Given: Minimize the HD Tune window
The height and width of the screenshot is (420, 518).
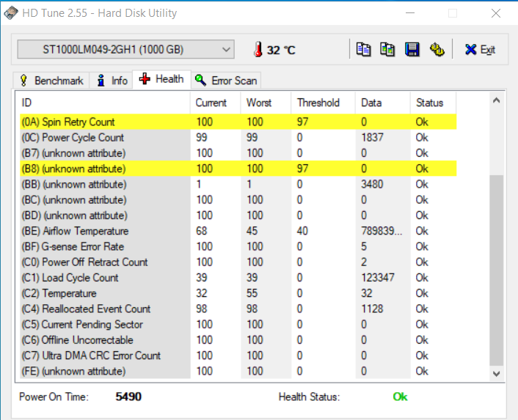Looking at the screenshot, I should 410,13.
